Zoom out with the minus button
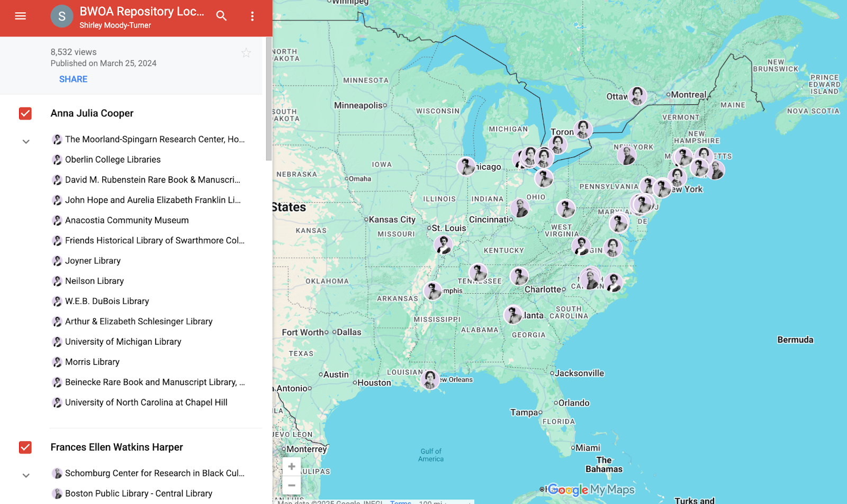Screen dimensions: 847x504 coord(292,485)
